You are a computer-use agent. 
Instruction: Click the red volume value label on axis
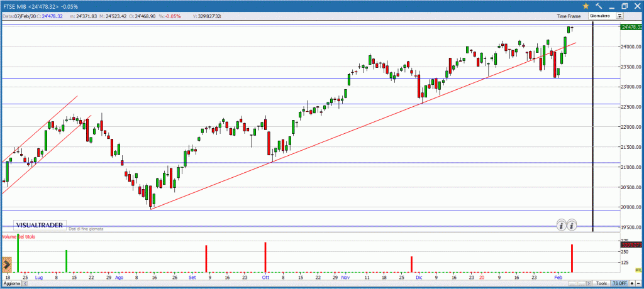click(631, 244)
